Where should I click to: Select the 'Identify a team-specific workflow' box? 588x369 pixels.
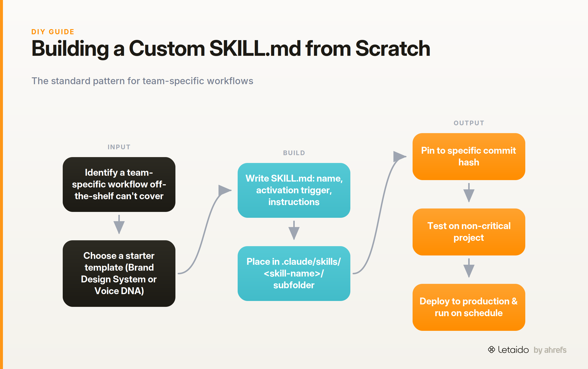click(119, 184)
